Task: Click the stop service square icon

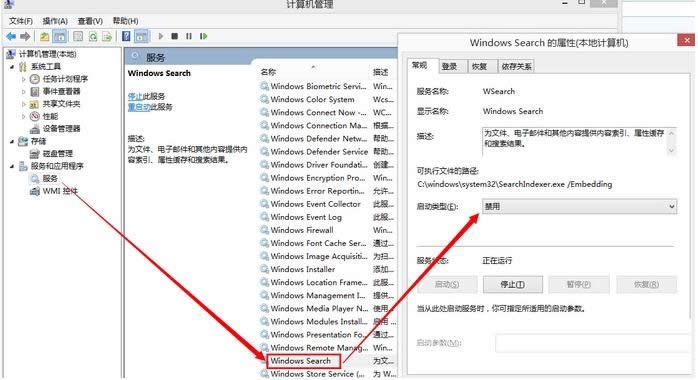Action: click(x=174, y=36)
